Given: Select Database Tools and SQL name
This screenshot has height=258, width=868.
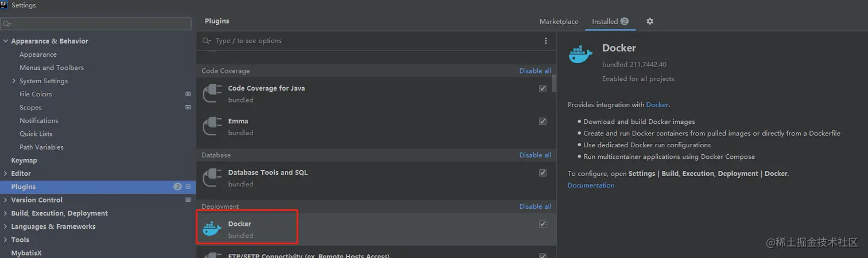Looking at the screenshot, I should coord(268,173).
